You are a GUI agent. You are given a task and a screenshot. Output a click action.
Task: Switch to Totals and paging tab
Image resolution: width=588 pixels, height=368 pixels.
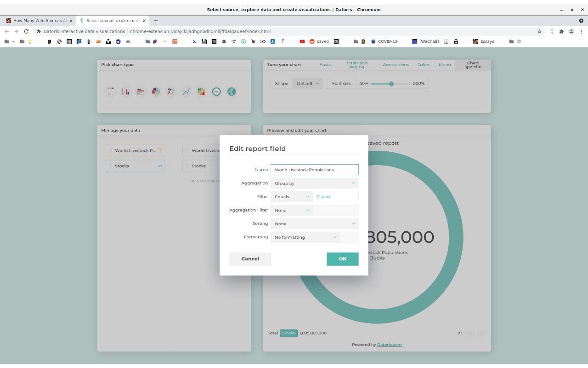[x=356, y=65]
